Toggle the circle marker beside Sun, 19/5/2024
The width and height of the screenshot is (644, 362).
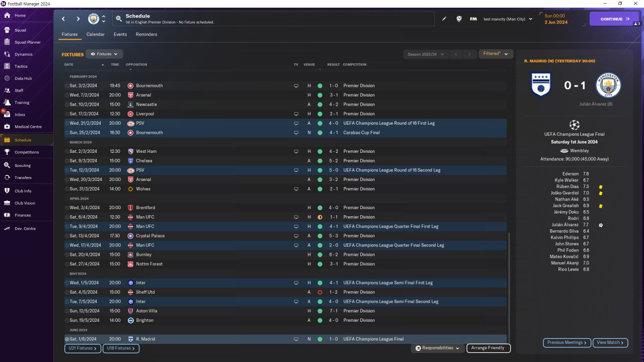[x=67, y=320]
